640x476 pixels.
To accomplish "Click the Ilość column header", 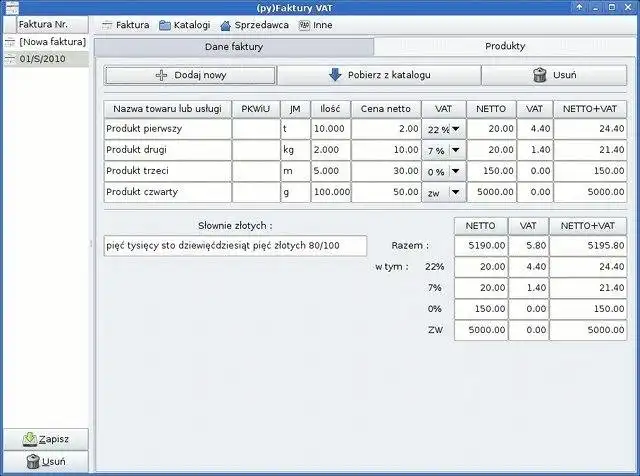I will coord(331,109).
